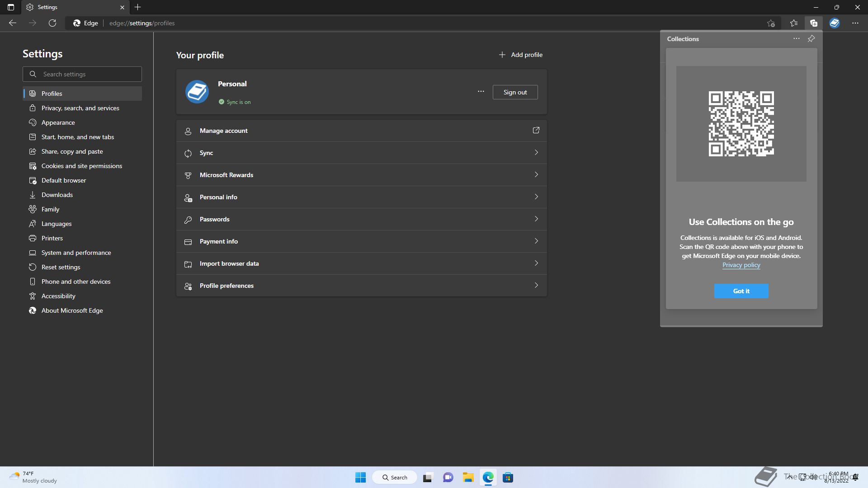
Task: Click Microsoft Edge taskbar icon
Action: point(488,477)
